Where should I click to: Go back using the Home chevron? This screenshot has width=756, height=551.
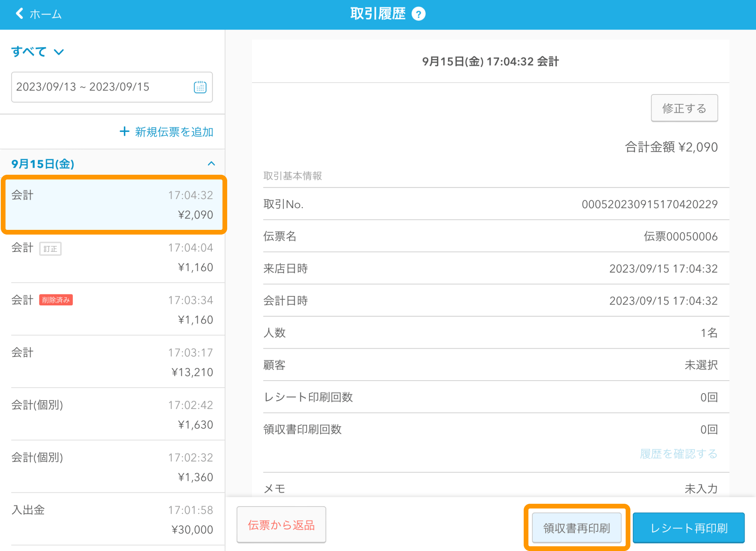click(x=20, y=14)
